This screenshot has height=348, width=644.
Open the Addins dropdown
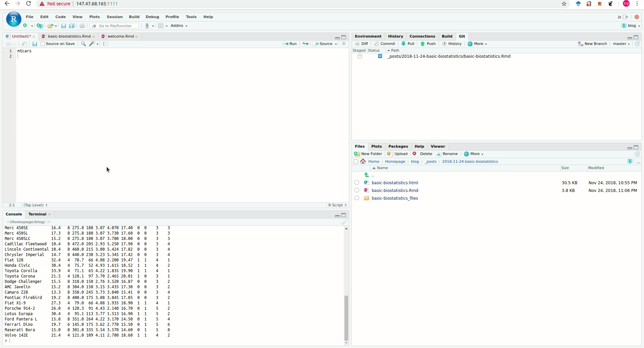[179, 26]
